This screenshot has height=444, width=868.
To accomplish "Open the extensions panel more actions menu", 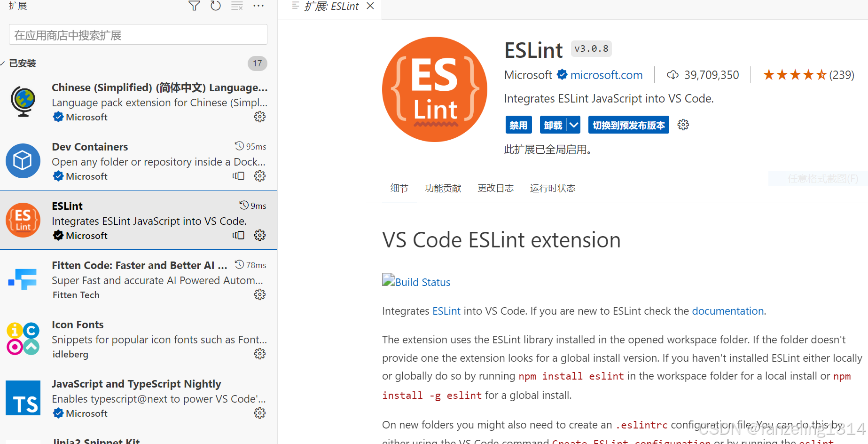I will click(258, 6).
